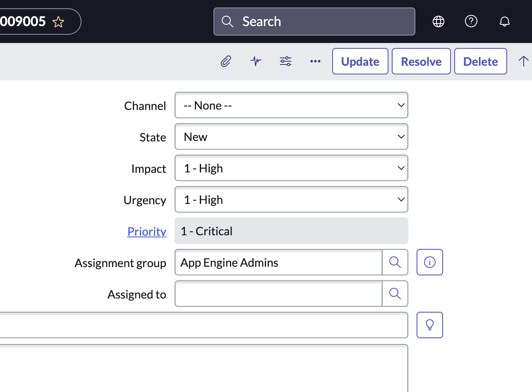Toggle the activity stream icon
Screen dimensions: 532x392
[255, 61]
